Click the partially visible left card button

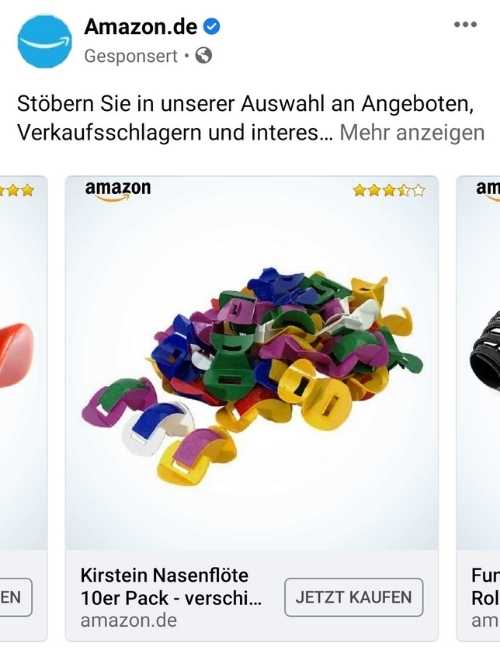16,597
